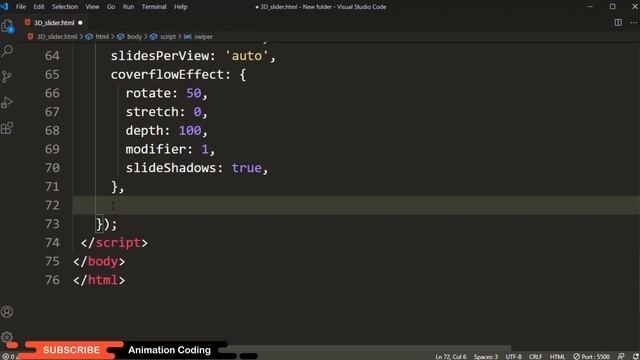Viewport: 640px width, 360px height.
Task: Click 3D_slider.html in the breadcrumb
Action: [x=57, y=37]
